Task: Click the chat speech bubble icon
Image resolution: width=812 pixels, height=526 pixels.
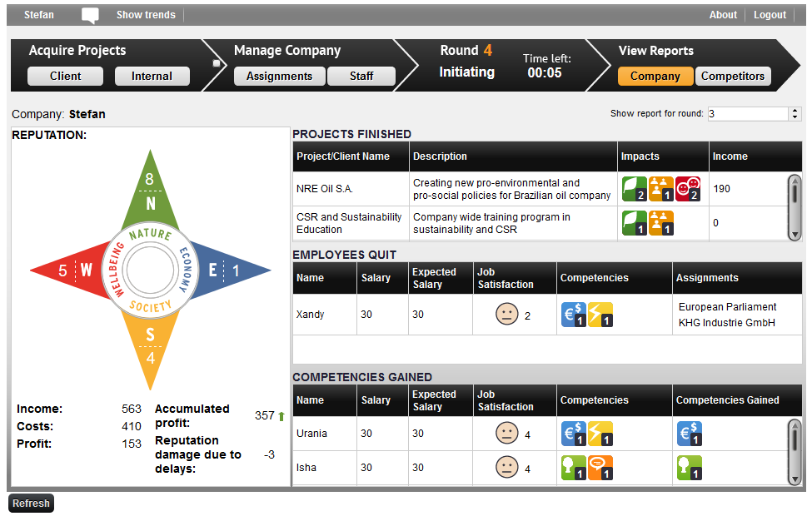Action: [90, 15]
